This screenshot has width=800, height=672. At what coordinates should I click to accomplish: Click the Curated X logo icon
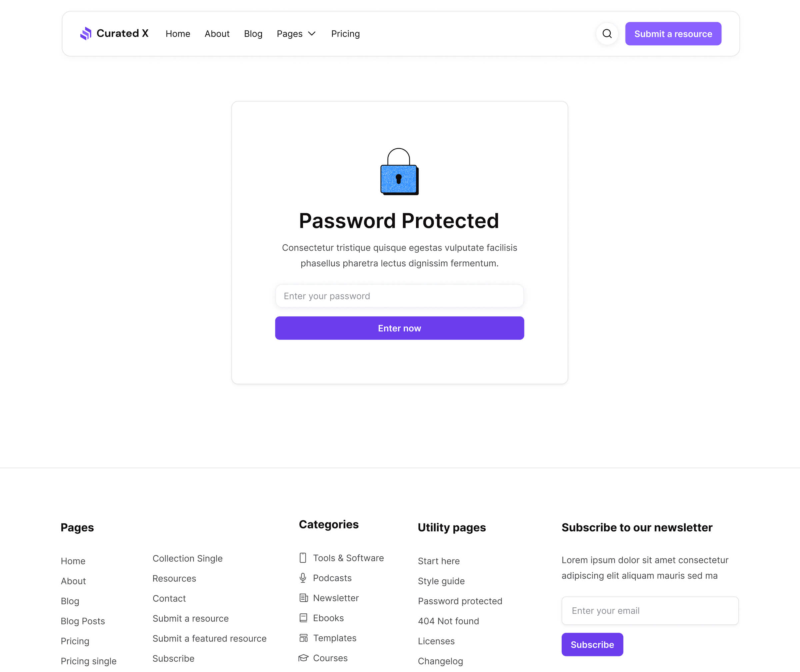(85, 34)
